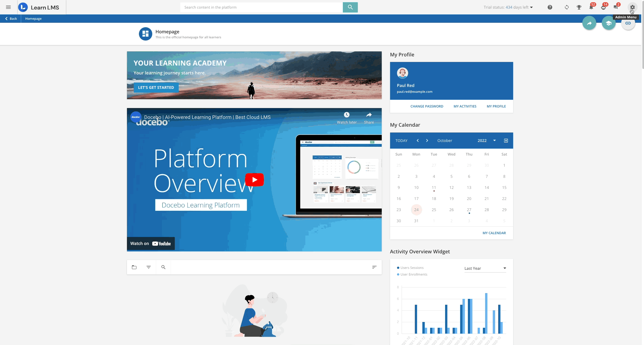
Task: Open the Admin Menu gear icon
Action: click(x=632, y=7)
